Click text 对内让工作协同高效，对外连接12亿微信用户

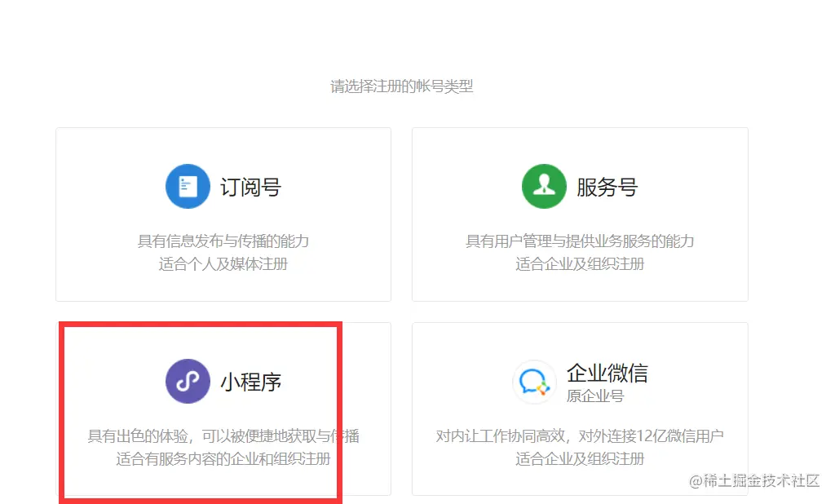click(580, 436)
